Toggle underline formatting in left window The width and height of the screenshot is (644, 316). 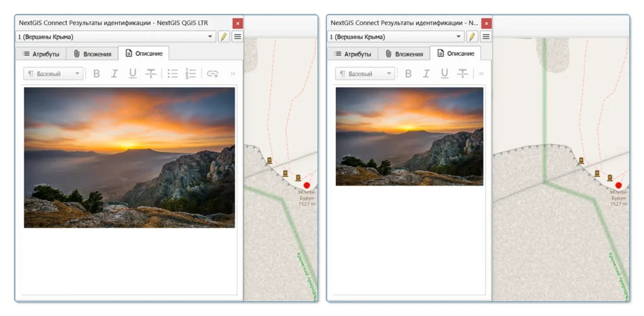pyautogui.click(x=133, y=74)
